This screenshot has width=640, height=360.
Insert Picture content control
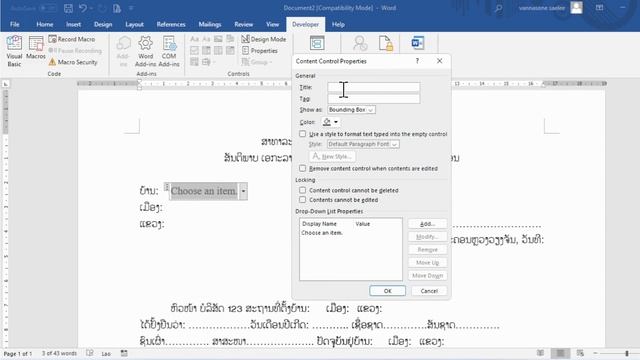tap(218, 39)
